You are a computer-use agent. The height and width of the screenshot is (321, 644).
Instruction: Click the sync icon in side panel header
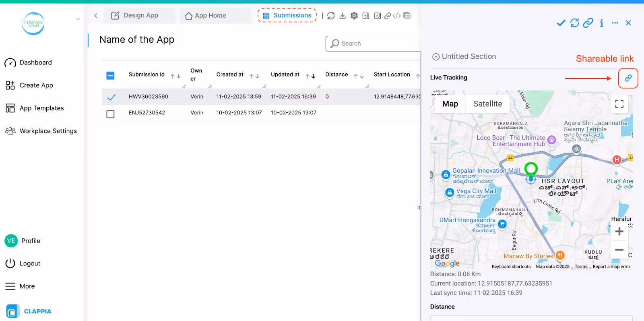pos(575,23)
